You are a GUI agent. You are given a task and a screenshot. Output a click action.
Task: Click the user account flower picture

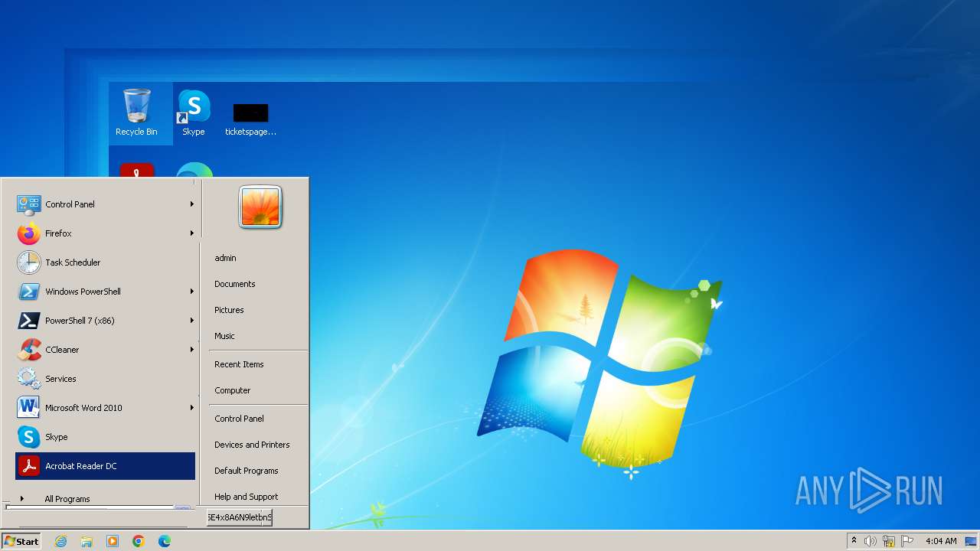[260, 207]
